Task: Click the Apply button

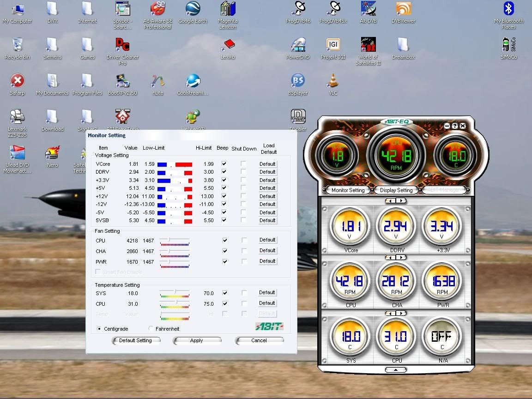Action: click(x=197, y=340)
